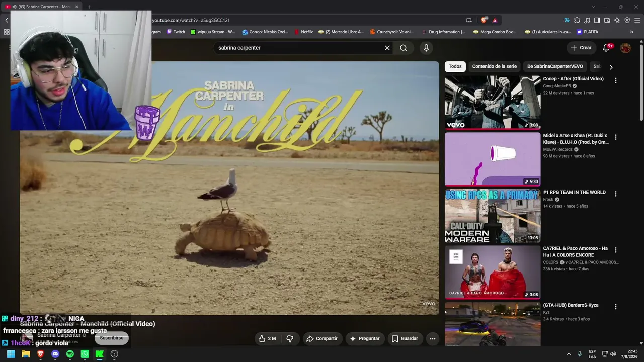Open the browser hamburger main menu
644x362 pixels.
tap(637, 20)
